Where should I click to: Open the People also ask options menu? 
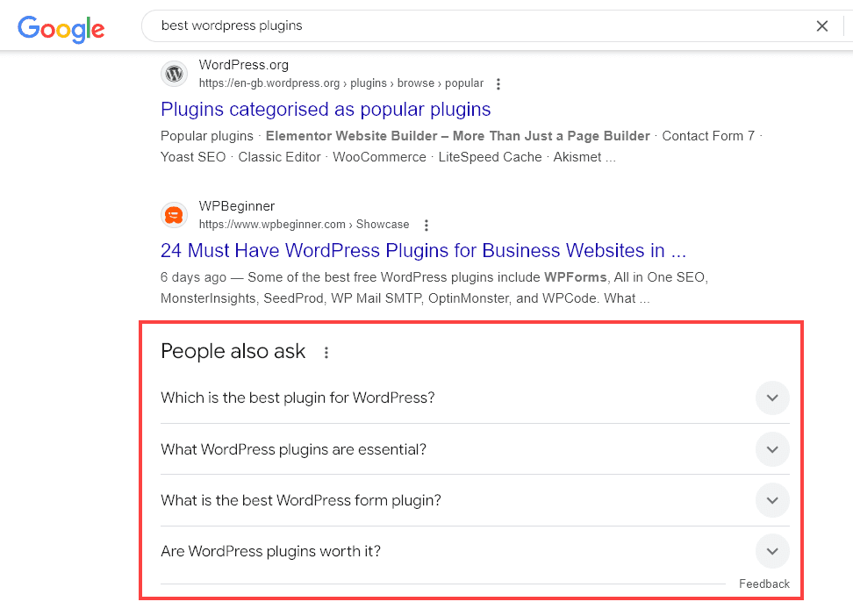tap(326, 351)
